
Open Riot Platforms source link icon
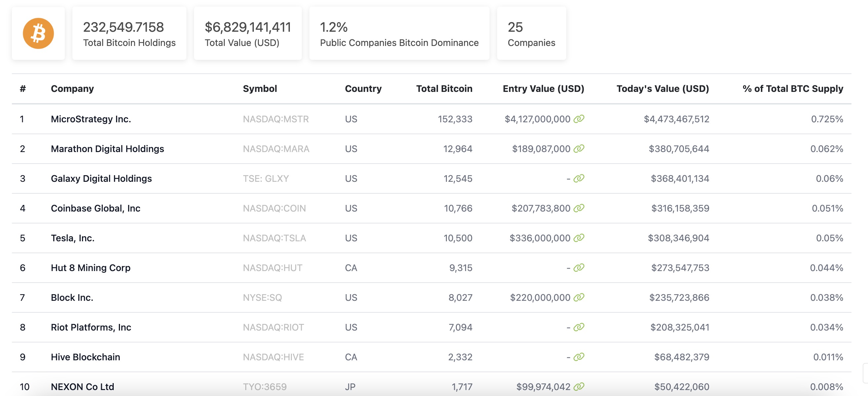pyautogui.click(x=579, y=327)
